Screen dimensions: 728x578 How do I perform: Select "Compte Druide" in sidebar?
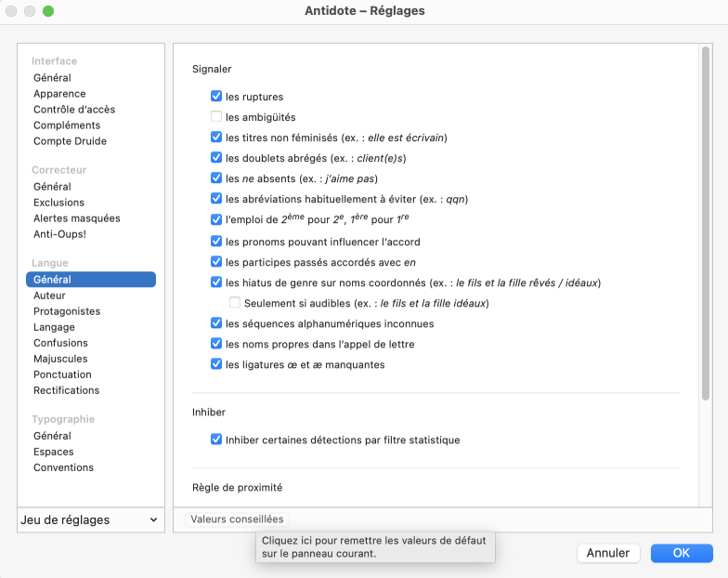(x=70, y=141)
